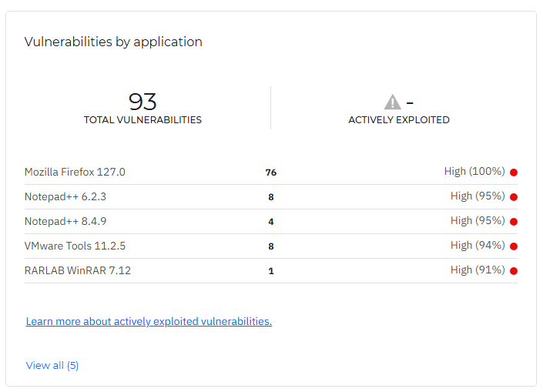The image size is (543, 392).
Task: Click the red dot beside Notepad++ 8.4.9 severity
Action: (514, 222)
